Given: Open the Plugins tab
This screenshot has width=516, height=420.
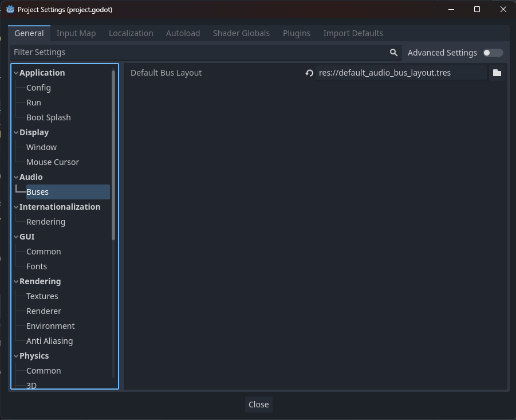Looking at the screenshot, I should 296,33.
